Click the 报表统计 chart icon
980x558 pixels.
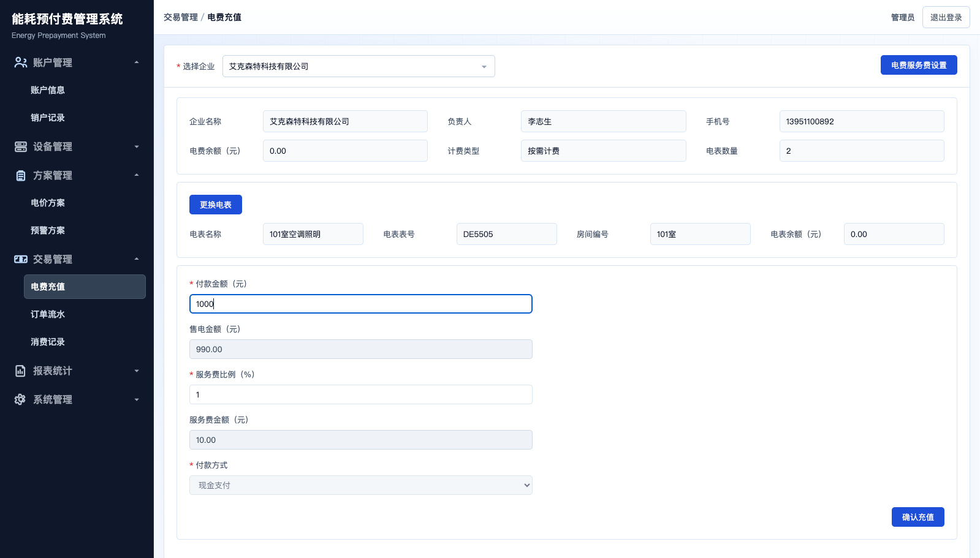pos(20,371)
